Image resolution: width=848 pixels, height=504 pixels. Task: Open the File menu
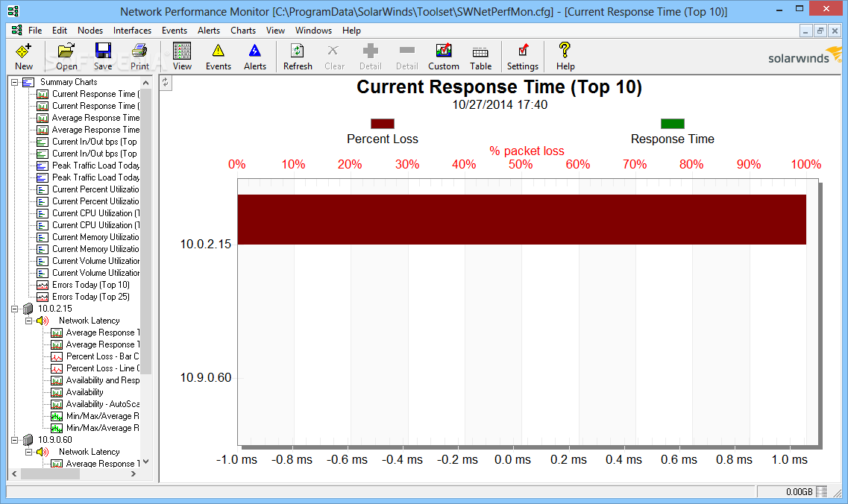tap(35, 31)
